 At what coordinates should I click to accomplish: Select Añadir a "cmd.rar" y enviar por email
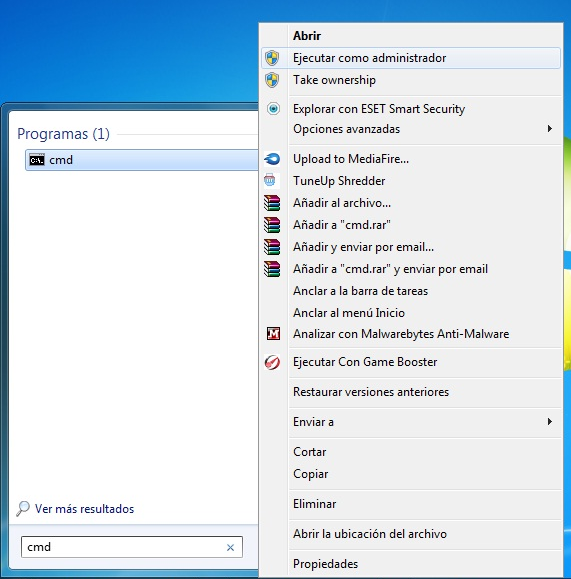[411, 269]
